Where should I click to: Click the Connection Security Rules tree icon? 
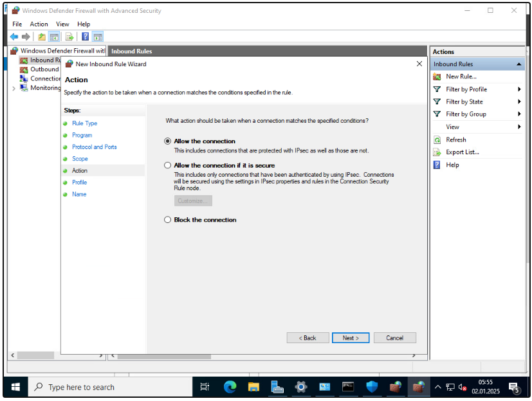24,78
